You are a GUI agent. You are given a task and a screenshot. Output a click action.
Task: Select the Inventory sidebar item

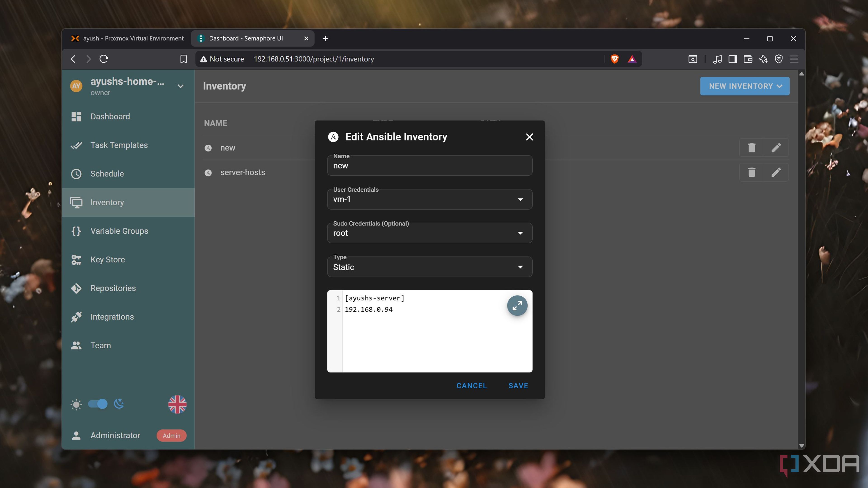click(128, 202)
